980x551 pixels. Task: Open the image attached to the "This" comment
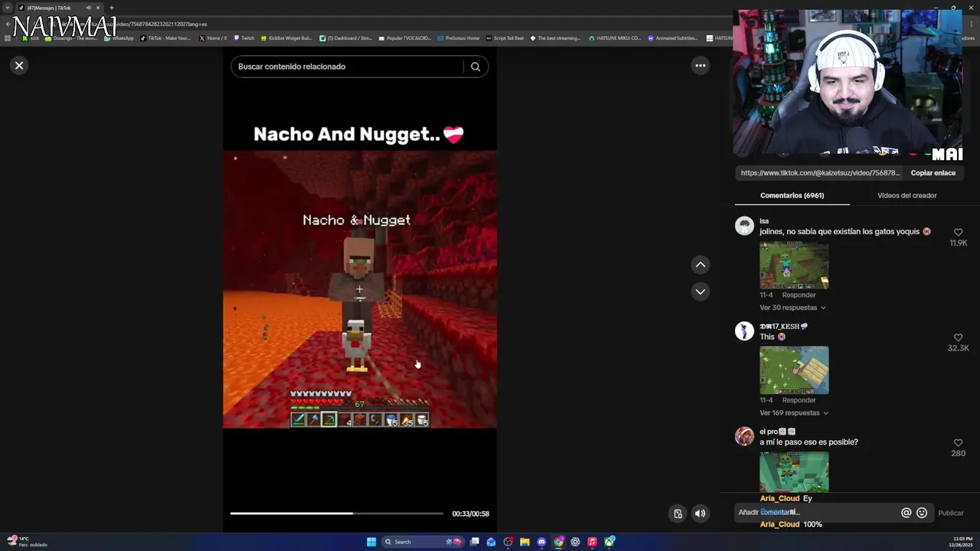[794, 370]
